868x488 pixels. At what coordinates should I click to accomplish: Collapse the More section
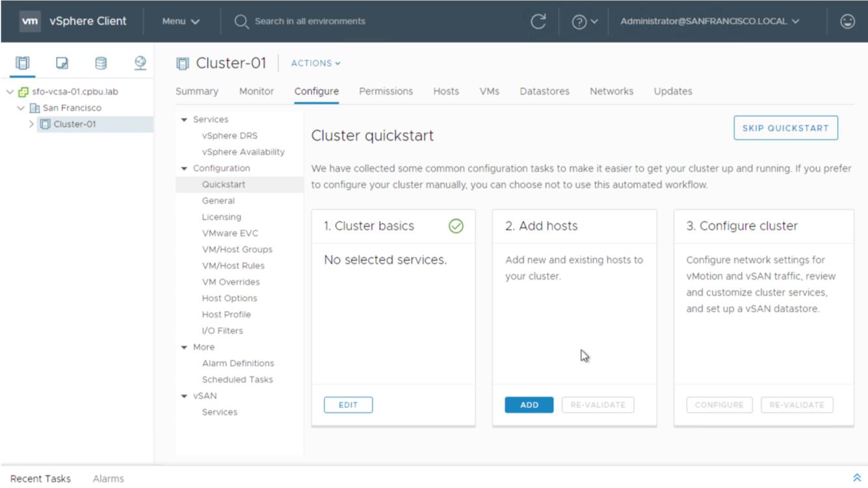pos(184,347)
